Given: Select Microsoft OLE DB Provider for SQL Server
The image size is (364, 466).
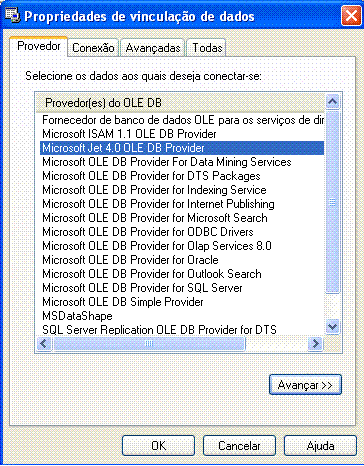Looking at the screenshot, I should click(182, 288).
